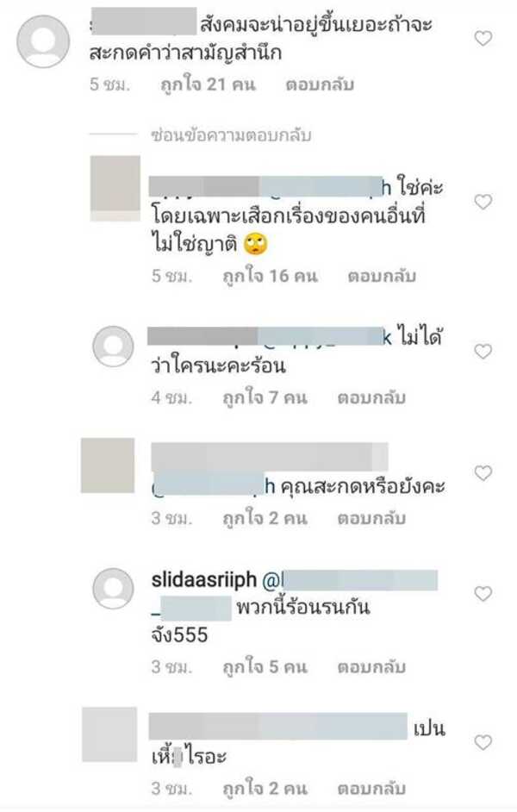Like slidaasriiph's comment
The height and width of the screenshot is (812, 517).
click(x=483, y=593)
